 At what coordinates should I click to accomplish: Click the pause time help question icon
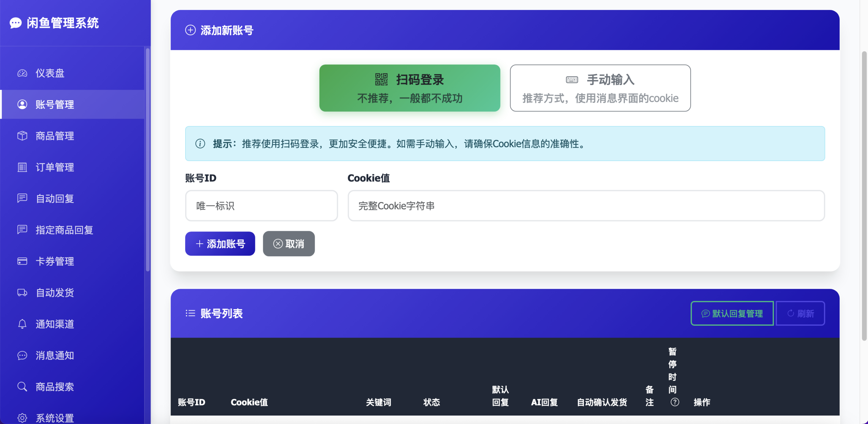[x=675, y=402]
